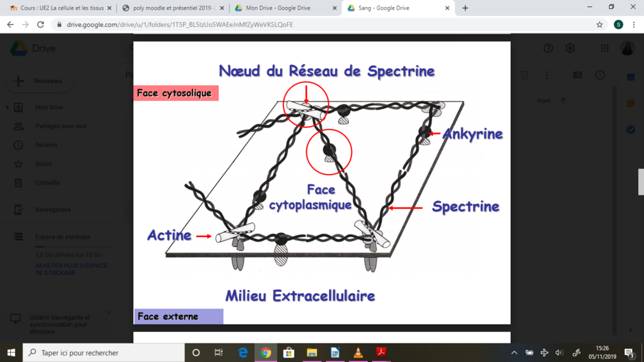
Task: Open Espace de stockage
Action: 62,236
